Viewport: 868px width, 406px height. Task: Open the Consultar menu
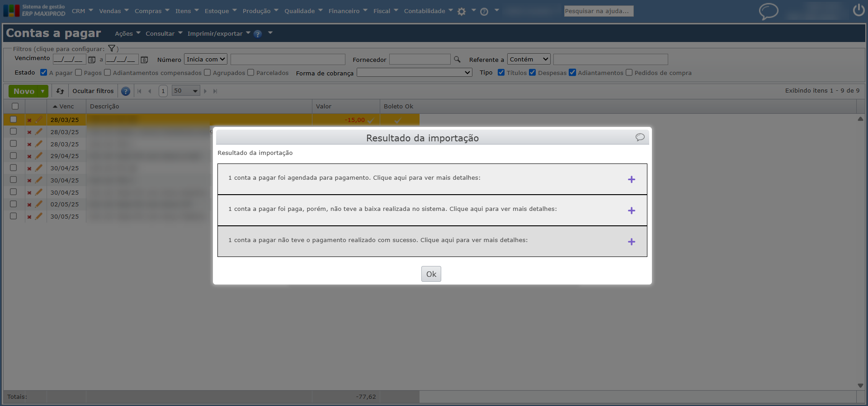(x=164, y=33)
